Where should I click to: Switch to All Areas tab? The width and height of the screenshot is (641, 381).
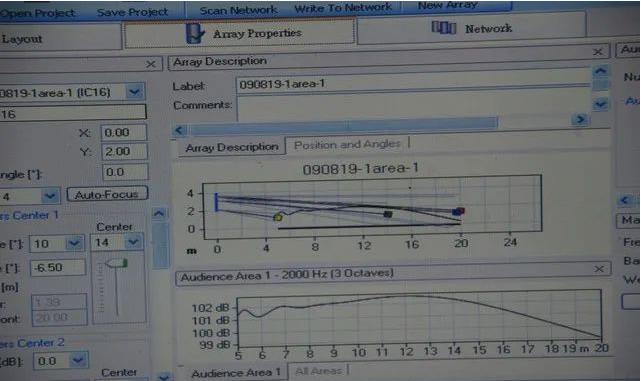[x=318, y=371]
